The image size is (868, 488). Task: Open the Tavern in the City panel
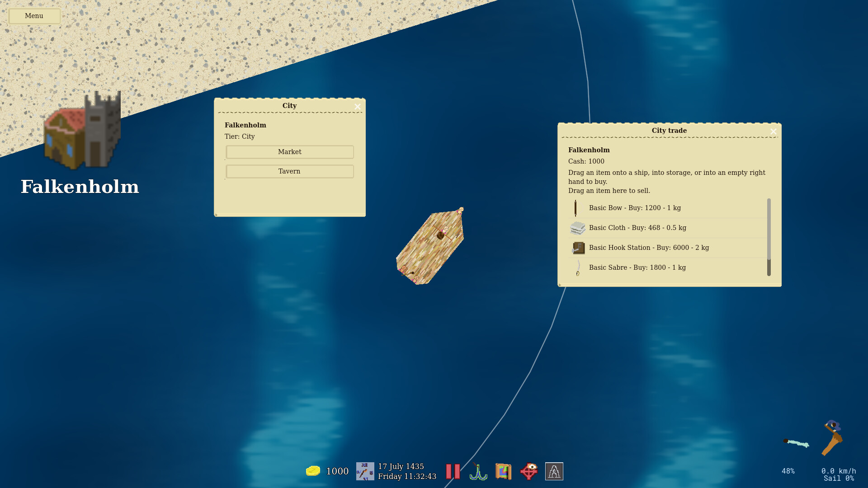(290, 171)
